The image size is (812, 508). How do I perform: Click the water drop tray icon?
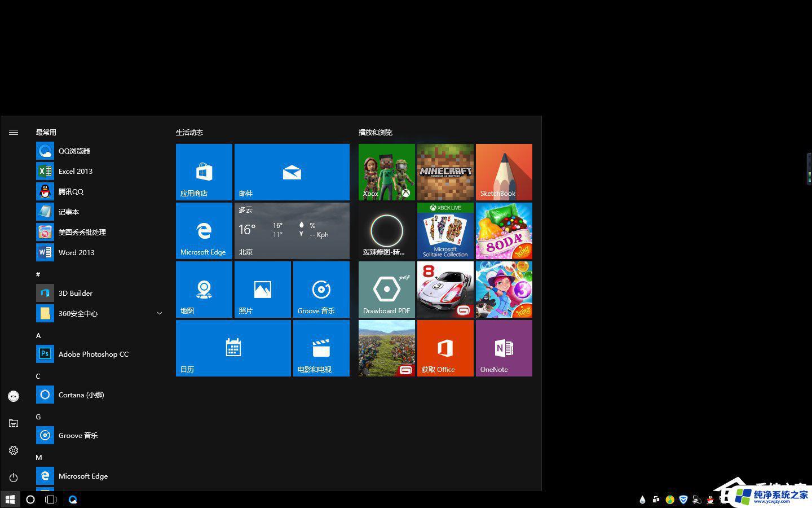tap(642, 500)
